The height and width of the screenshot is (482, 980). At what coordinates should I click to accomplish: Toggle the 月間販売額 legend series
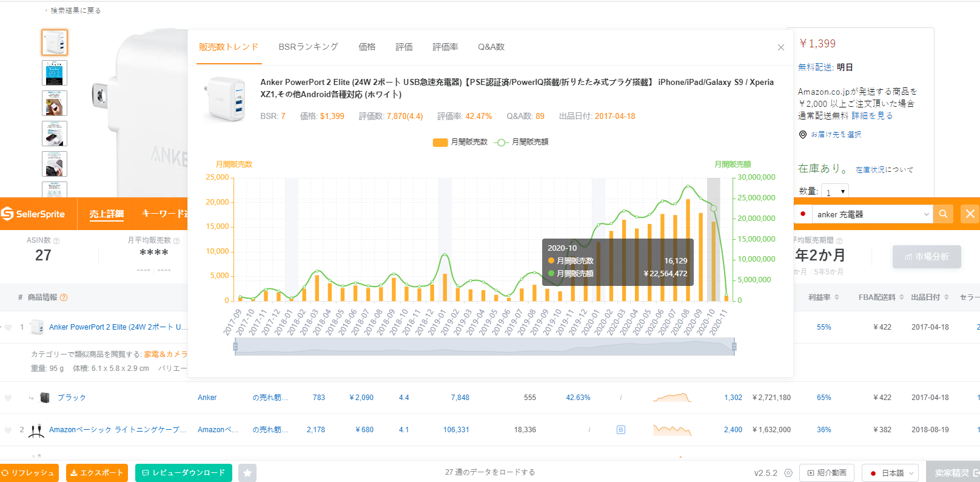(522, 142)
